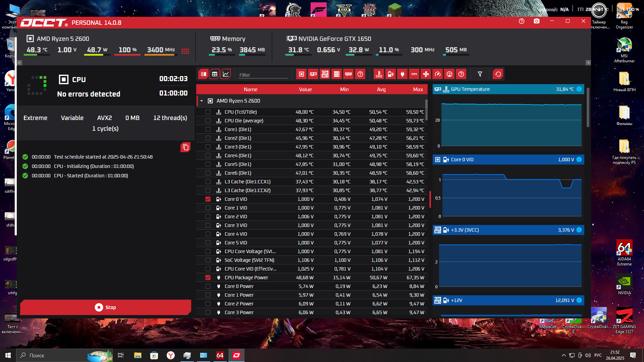Click the sensor table vertical scrollbar
644x362 pixels.
(426, 110)
